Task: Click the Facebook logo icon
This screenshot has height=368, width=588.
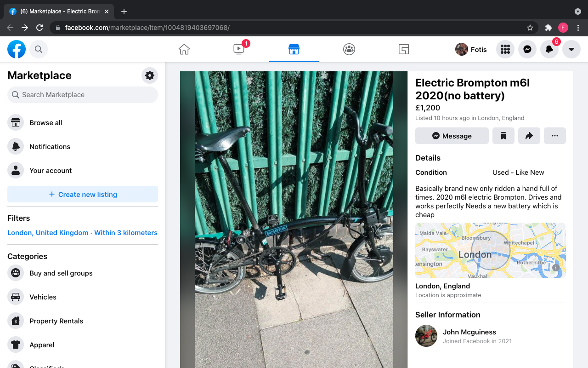Action: tap(17, 49)
